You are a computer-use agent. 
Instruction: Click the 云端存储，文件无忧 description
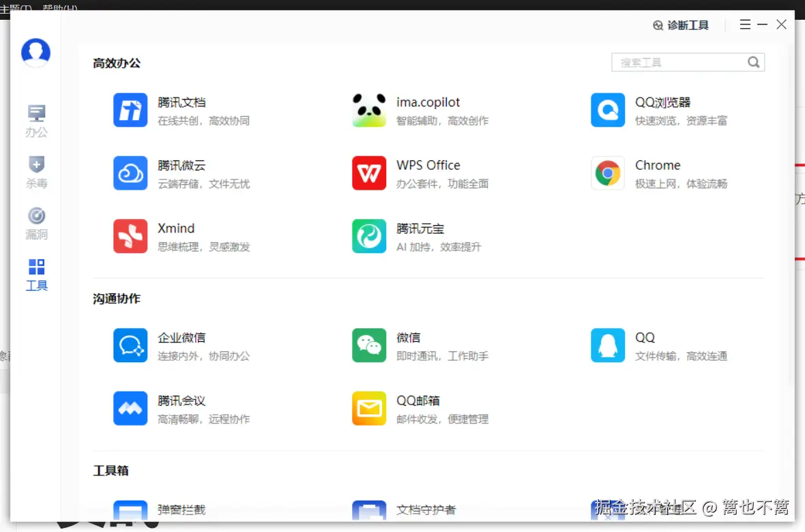tap(204, 184)
